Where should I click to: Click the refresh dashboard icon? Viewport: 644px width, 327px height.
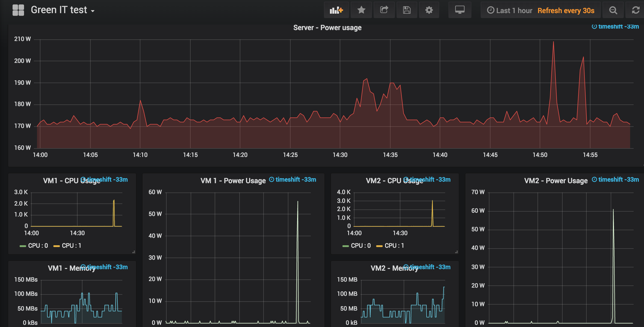pos(636,10)
